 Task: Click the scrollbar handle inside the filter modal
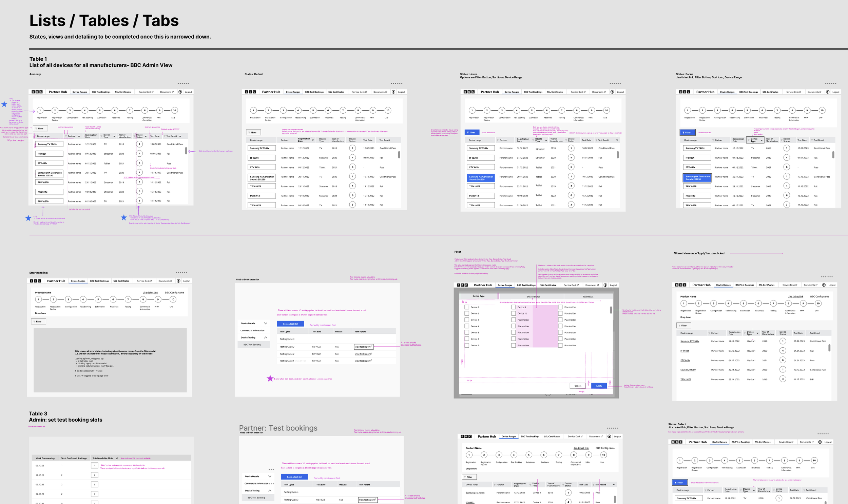611,310
